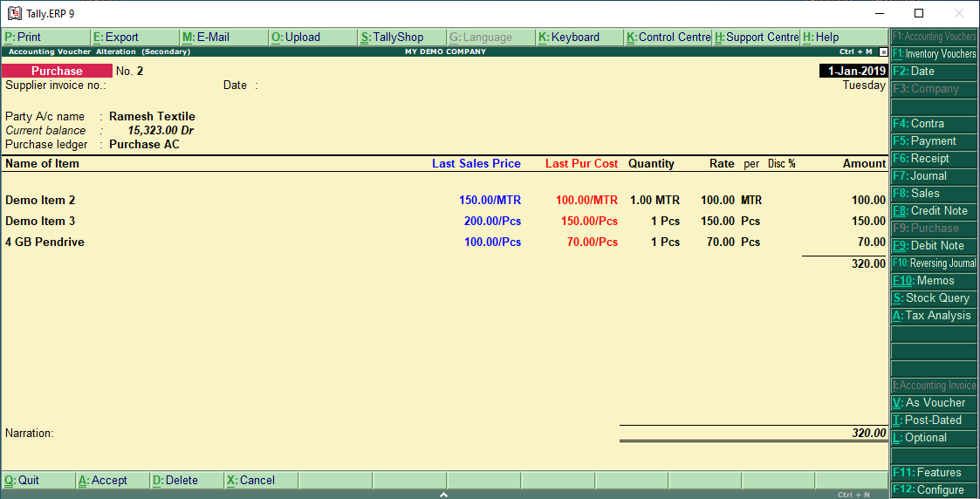The image size is (980, 499).
Task: Select F10 Reversing Journal
Action: [934, 263]
